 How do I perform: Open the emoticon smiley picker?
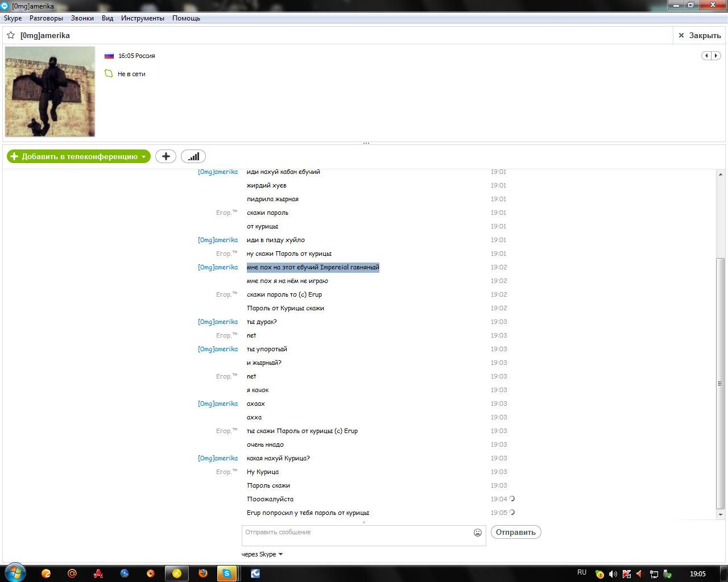[x=478, y=533]
